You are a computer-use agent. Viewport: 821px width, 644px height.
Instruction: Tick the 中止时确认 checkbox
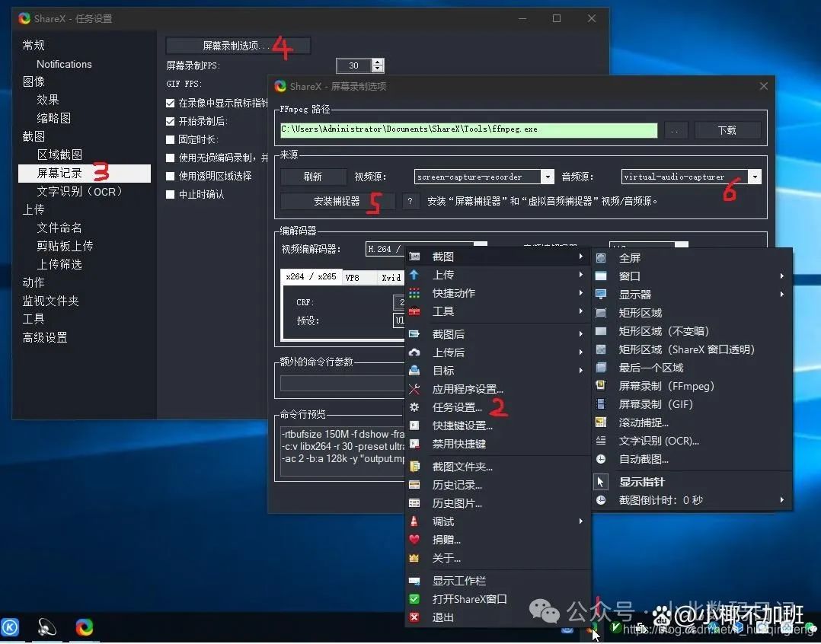pos(170,195)
